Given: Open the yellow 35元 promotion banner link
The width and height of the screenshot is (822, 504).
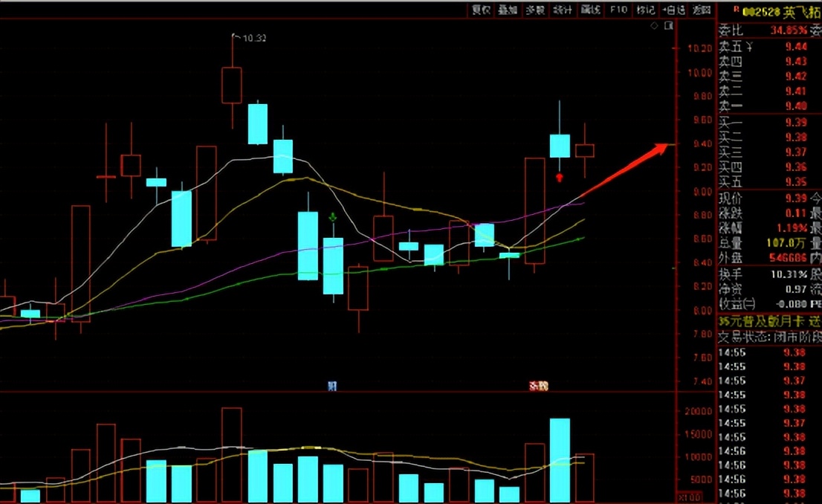Looking at the screenshot, I should point(769,321).
